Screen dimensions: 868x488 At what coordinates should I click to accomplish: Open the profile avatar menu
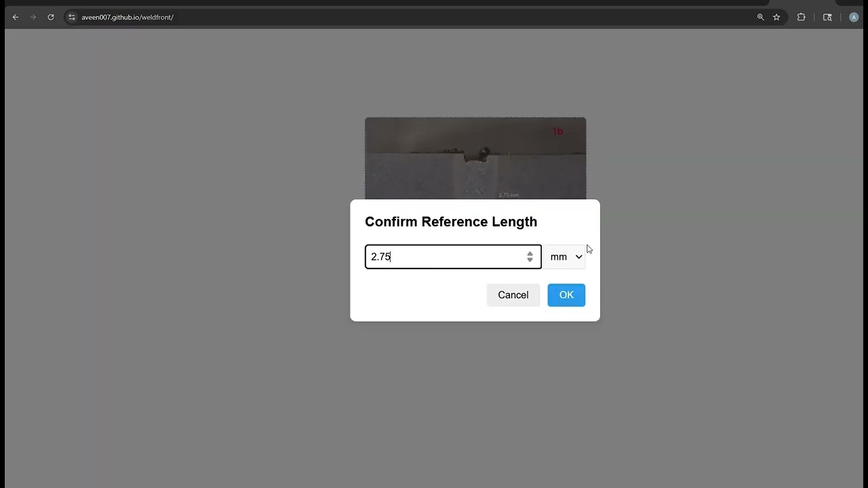(x=853, y=17)
